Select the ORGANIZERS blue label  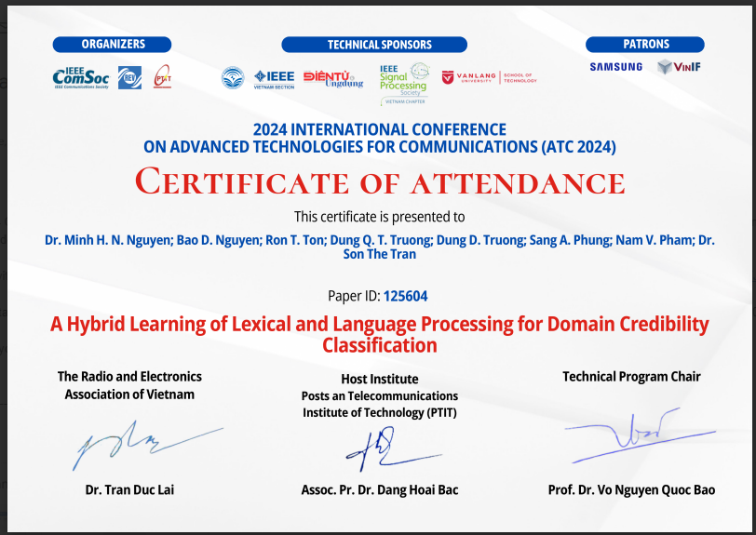point(113,44)
